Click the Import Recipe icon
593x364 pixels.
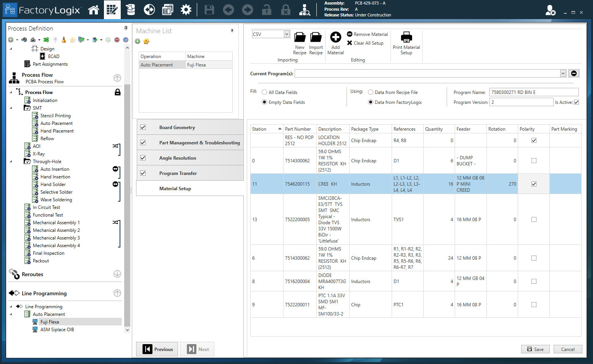(x=316, y=37)
